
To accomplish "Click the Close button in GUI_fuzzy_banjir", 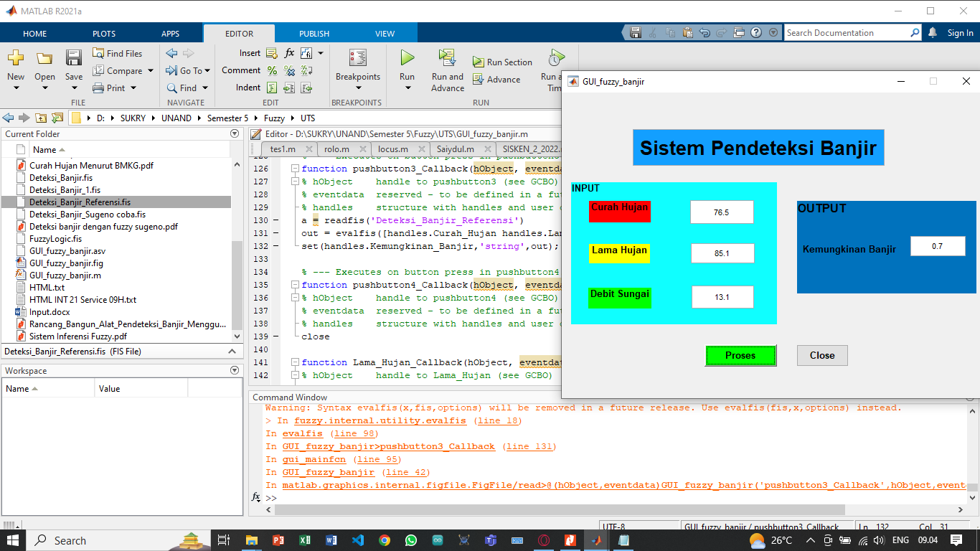I will click(822, 355).
